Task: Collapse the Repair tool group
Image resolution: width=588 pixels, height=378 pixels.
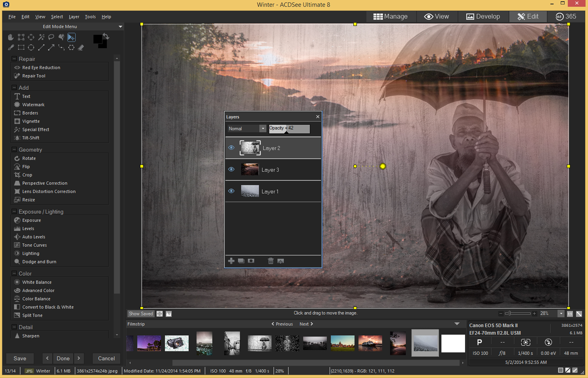Action: point(13,58)
